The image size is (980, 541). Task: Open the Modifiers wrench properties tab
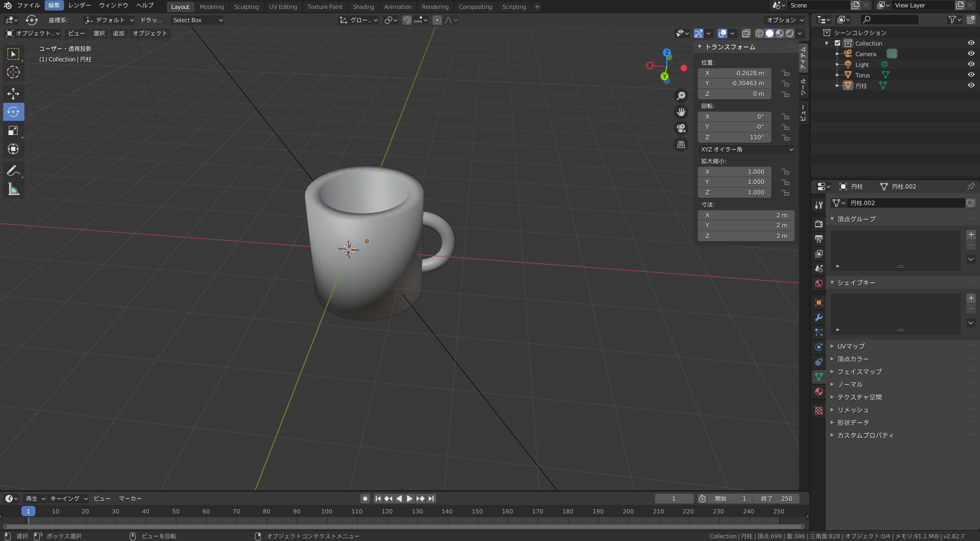pyautogui.click(x=819, y=317)
